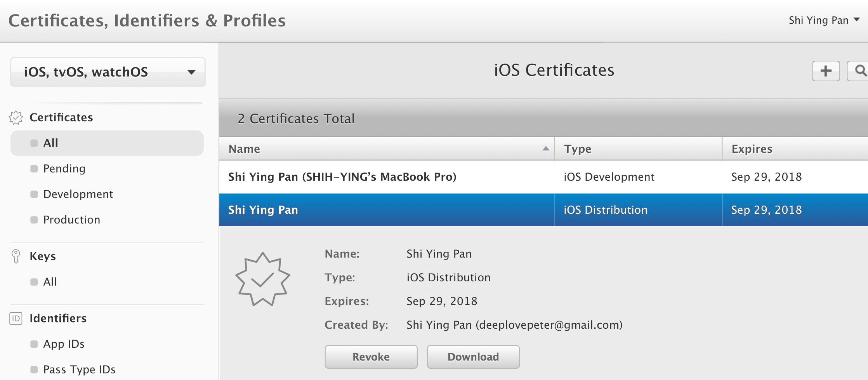Click the Identifiers ID icon in sidebar
Image resolution: width=868 pixels, height=380 pixels.
pyautogui.click(x=16, y=318)
